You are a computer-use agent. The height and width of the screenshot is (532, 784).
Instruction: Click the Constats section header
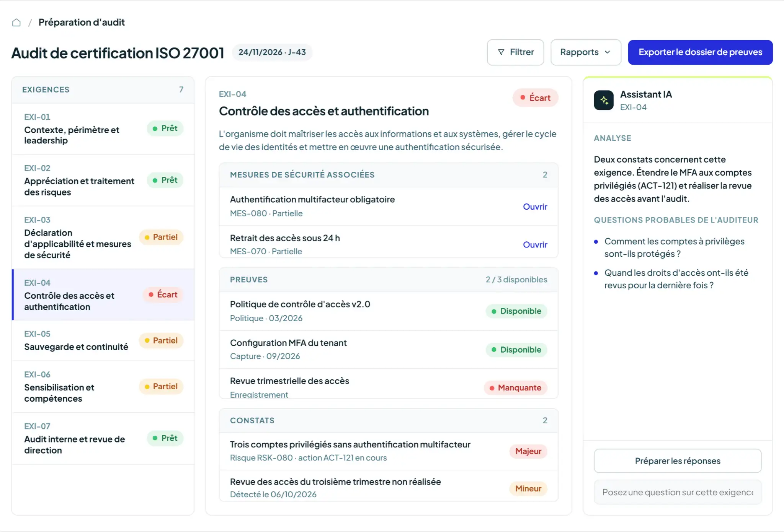click(389, 421)
